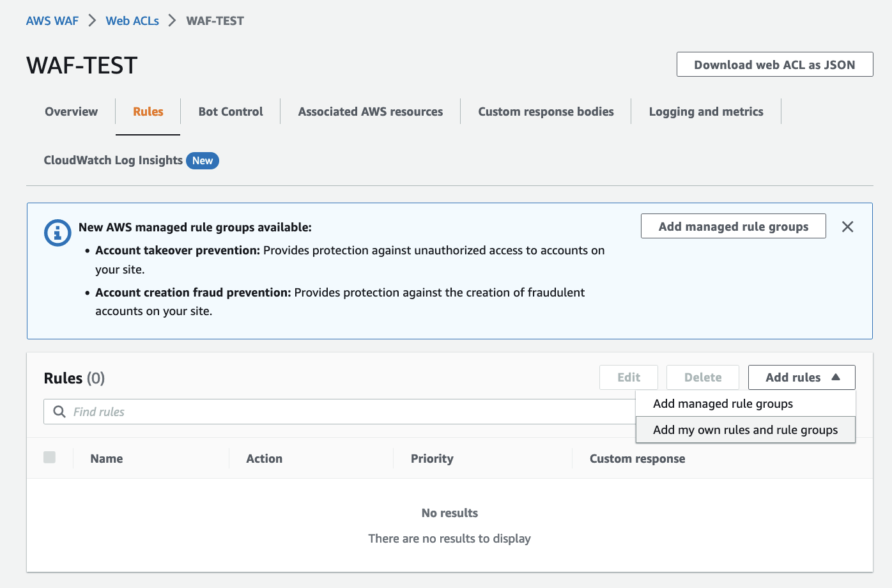Click Download web ACL as JSON button
This screenshot has height=588, width=892.
coord(774,65)
